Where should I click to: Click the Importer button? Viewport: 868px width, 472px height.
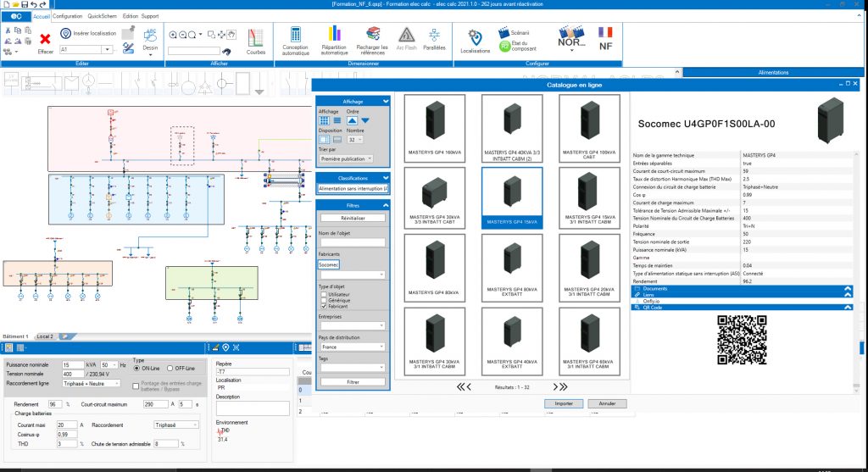point(565,403)
